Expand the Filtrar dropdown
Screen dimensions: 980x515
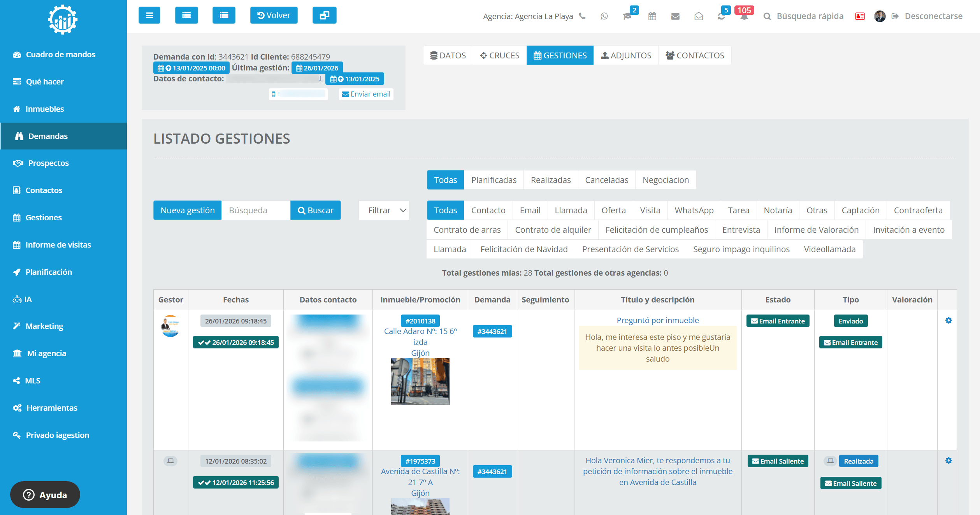384,211
